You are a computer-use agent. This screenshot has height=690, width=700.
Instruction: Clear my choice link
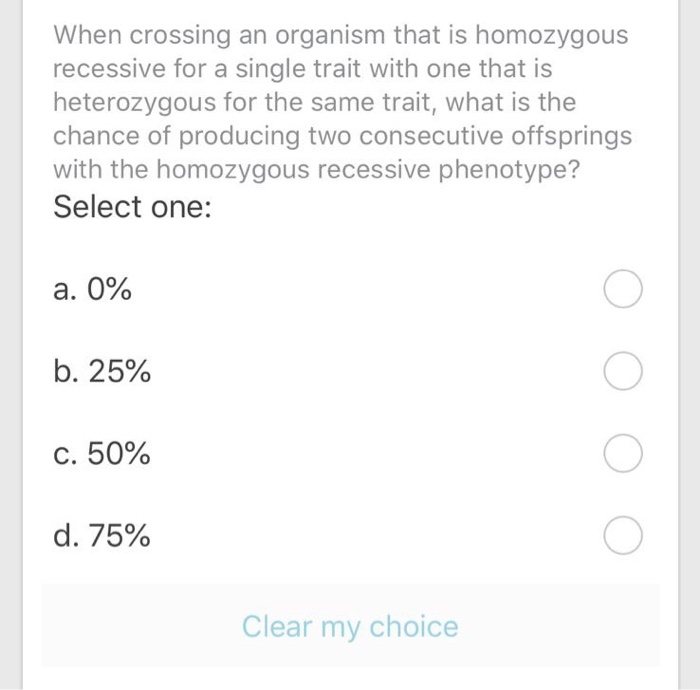point(350,626)
